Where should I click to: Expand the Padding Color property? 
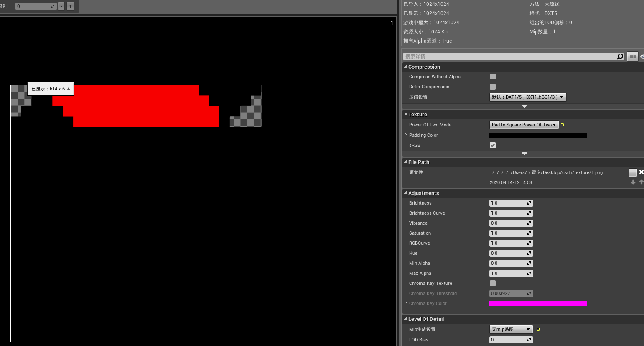point(405,135)
